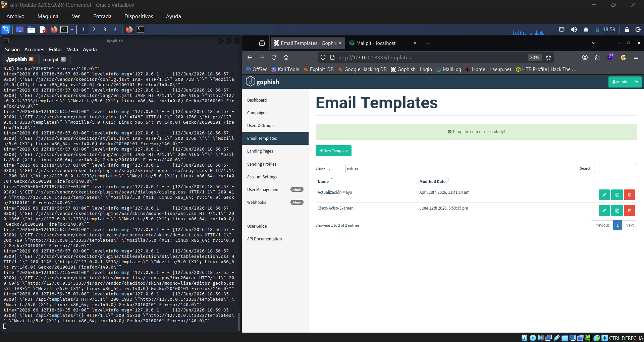The image size is (644, 342).
Task: Open Landing Pages sidebar item
Action: tap(260, 151)
